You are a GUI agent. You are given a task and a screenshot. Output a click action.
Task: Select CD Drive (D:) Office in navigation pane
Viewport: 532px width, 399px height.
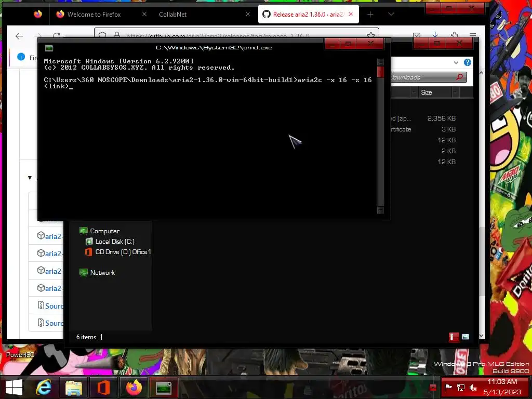(118, 252)
